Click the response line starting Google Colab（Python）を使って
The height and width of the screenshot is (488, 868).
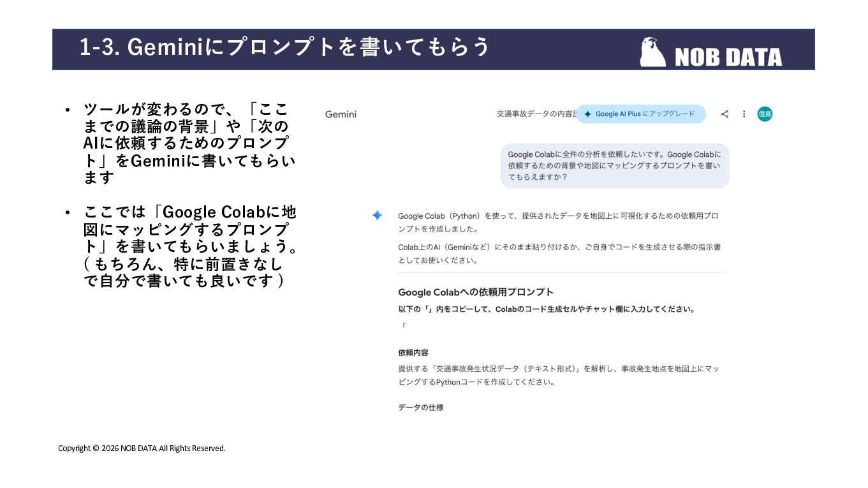coord(559,222)
